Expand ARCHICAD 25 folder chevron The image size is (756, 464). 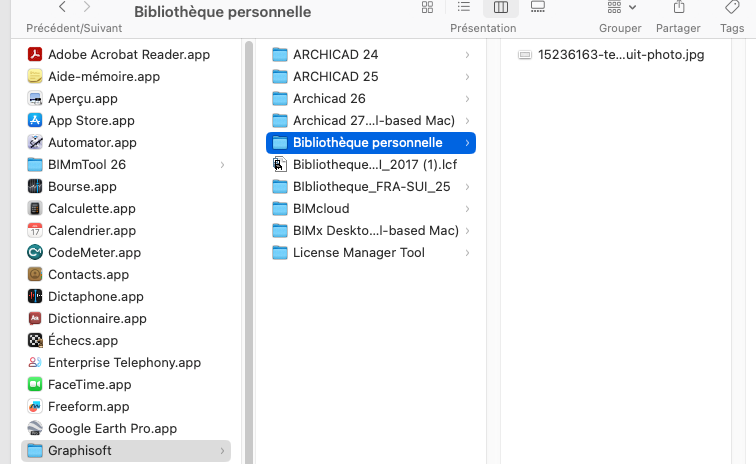[x=467, y=77]
